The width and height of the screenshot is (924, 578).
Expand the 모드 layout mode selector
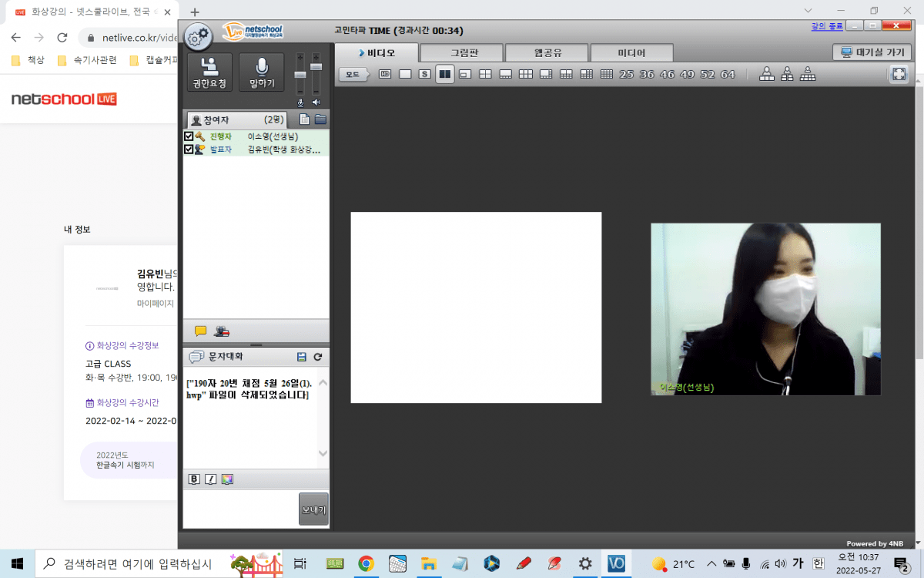pyautogui.click(x=353, y=75)
